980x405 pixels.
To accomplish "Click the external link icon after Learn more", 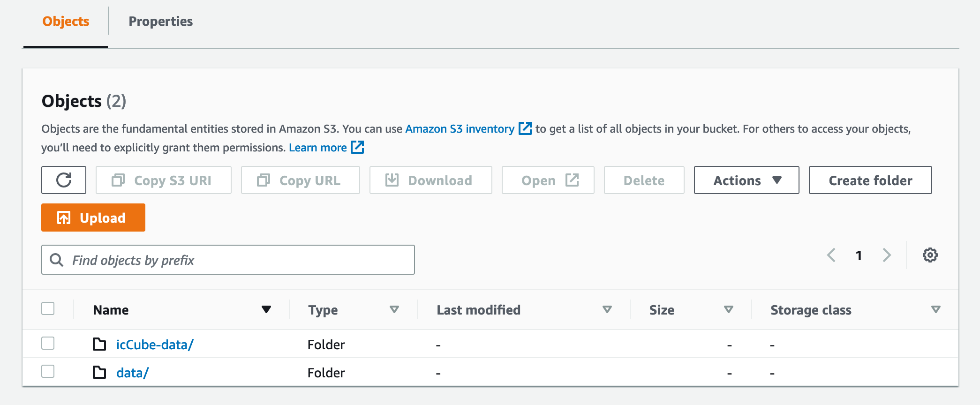I will 357,147.
